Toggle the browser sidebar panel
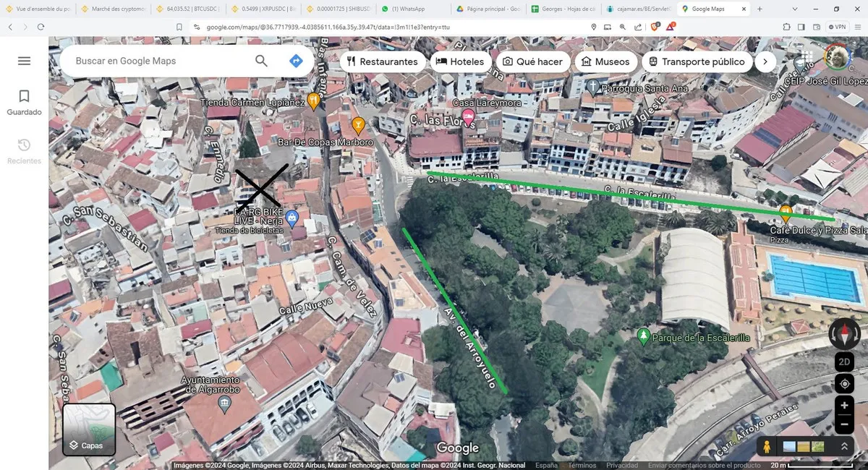The image size is (868, 470). [802, 27]
